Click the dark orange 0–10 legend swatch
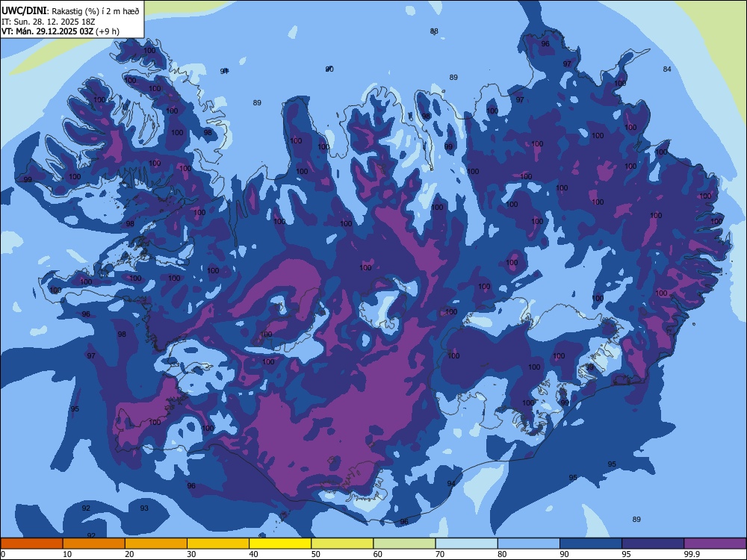747x560 pixels. [x=31, y=544]
